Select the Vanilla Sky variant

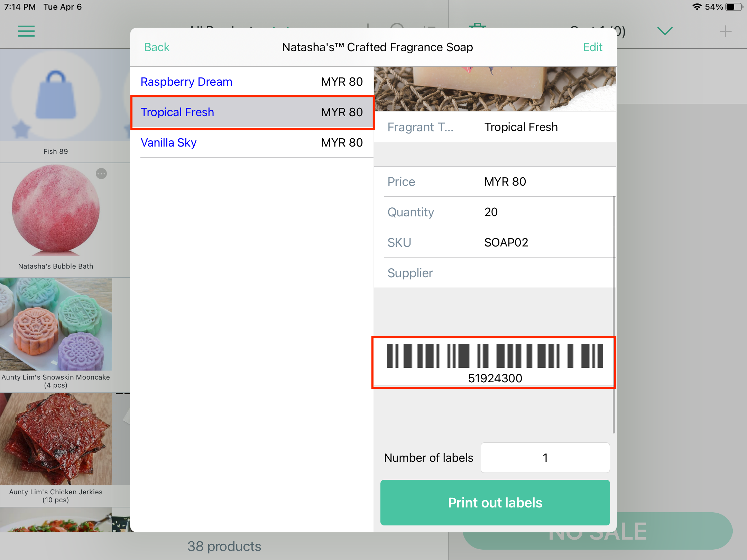(252, 142)
